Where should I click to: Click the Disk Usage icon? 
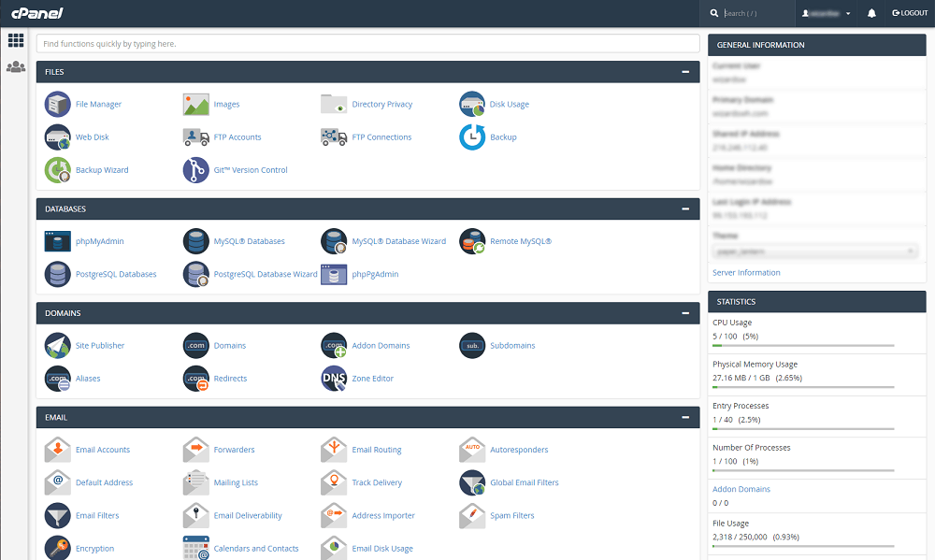[472, 105]
